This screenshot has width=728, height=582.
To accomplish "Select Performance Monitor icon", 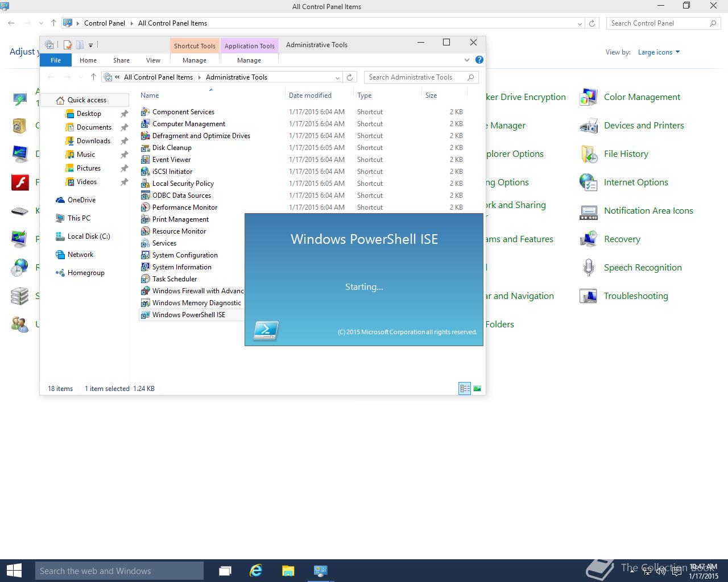I will tap(145, 207).
